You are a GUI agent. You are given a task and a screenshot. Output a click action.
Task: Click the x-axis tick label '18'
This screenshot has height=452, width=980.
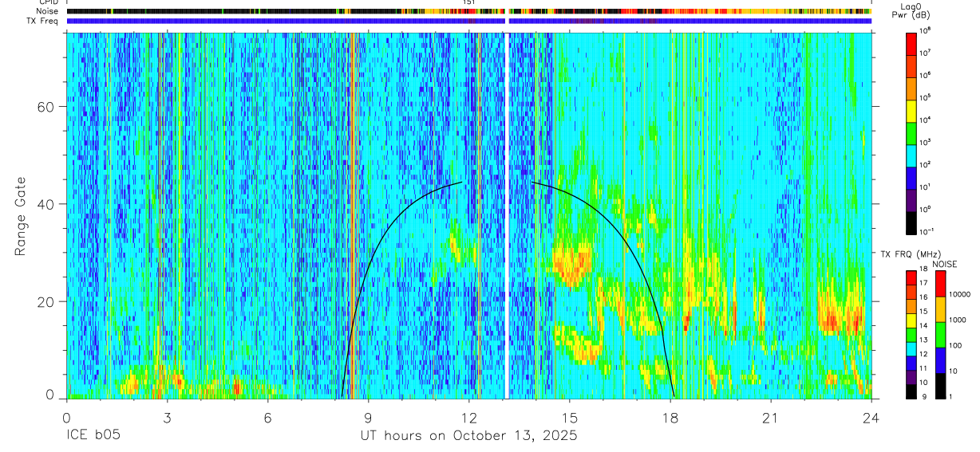670,417
